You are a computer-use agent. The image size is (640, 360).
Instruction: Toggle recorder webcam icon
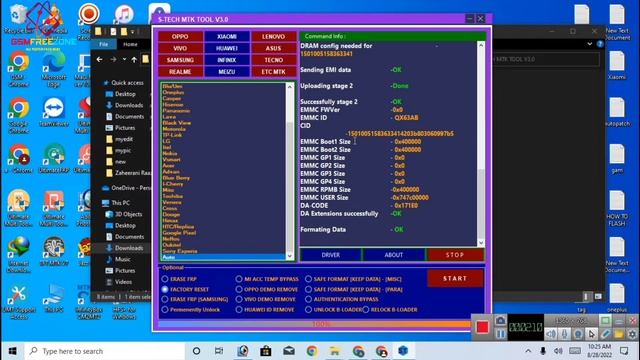coord(578,334)
